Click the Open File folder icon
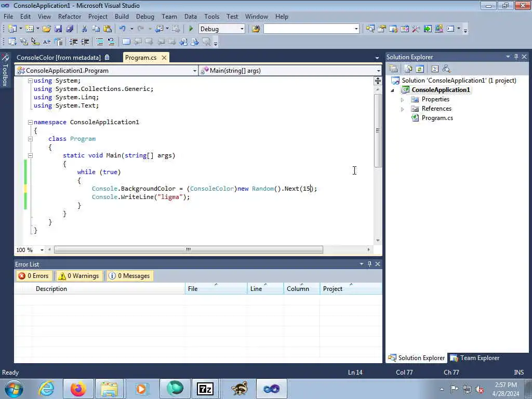The height and width of the screenshot is (399, 532). 46,29
